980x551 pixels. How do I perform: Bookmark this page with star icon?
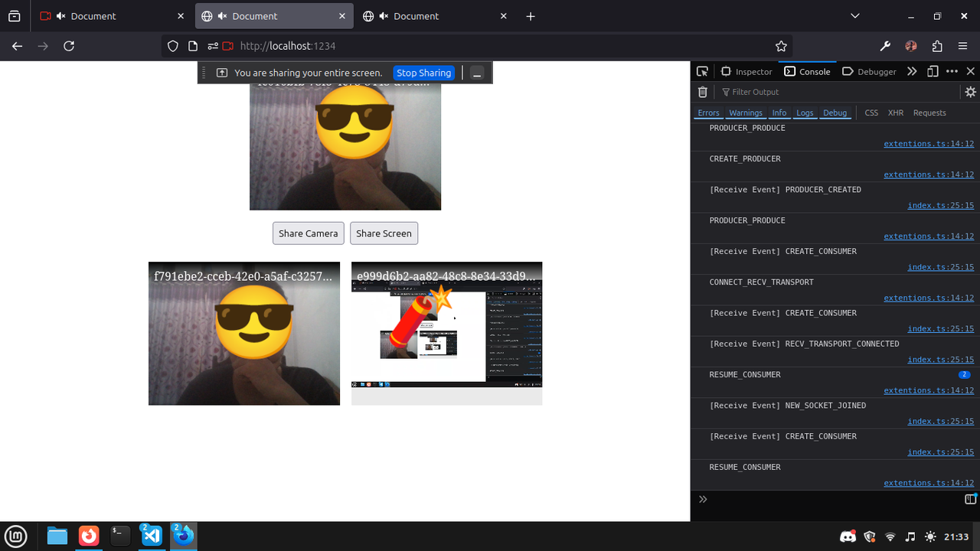[x=781, y=46]
